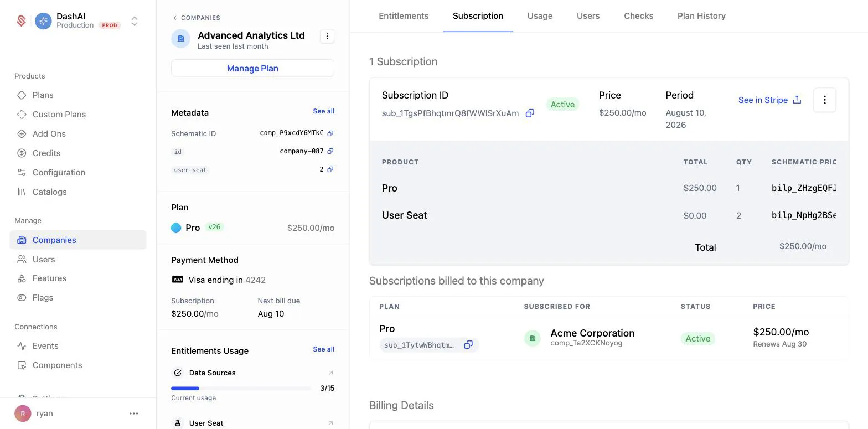
Task: Open the Users tab
Action: point(588,16)
